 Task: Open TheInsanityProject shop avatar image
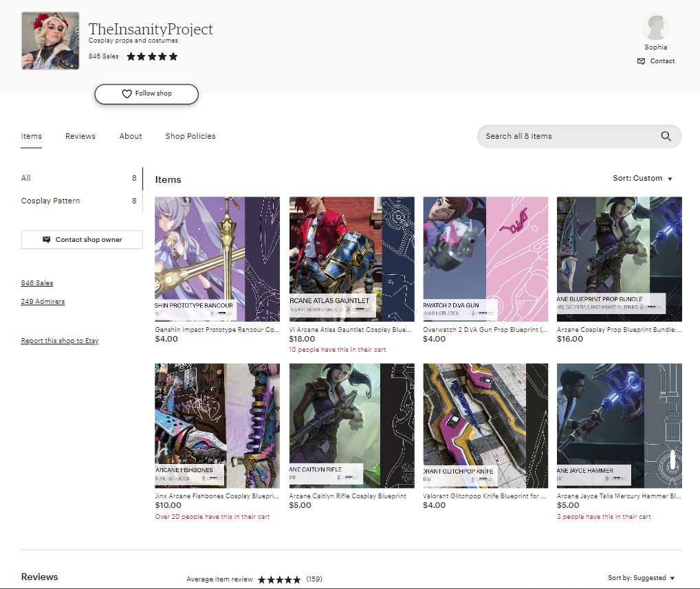click(x=50, y=41)
